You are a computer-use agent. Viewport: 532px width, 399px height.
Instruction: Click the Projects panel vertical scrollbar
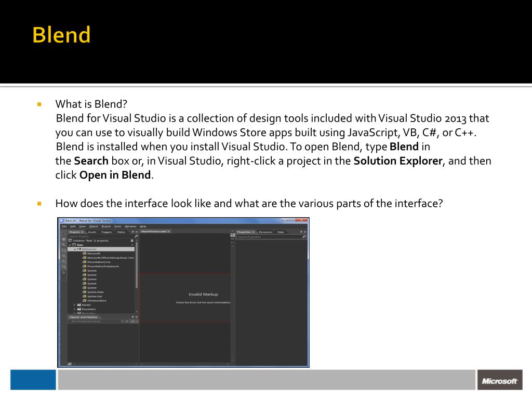(137, 264)
